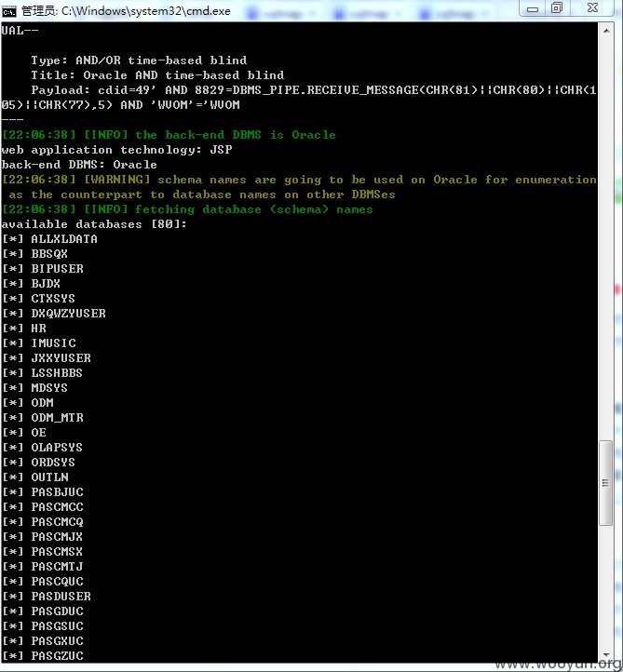Click the CTXSYS database entry

[38, 299]
